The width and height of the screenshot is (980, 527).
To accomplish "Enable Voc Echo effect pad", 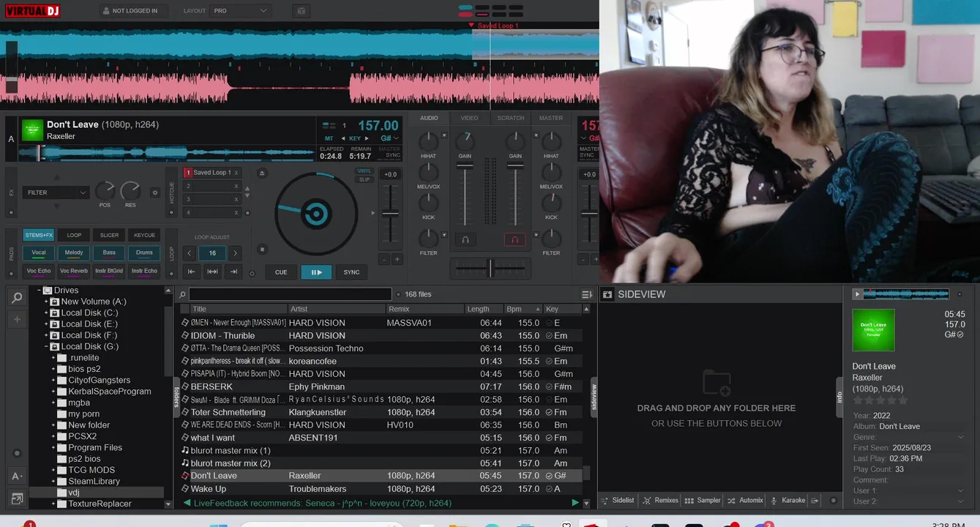I will tap(39, 271).
